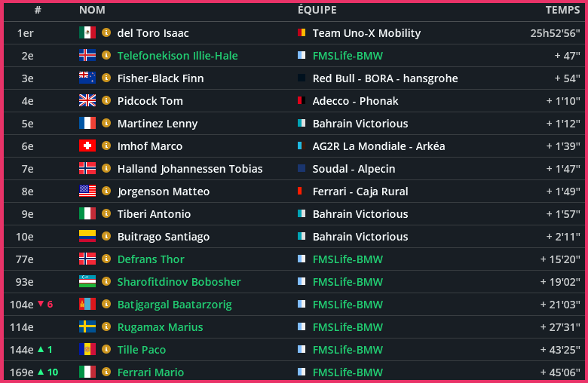Open the Soudal - Alpecin team page
588x383 pixels.
click(x=354, y=169)
